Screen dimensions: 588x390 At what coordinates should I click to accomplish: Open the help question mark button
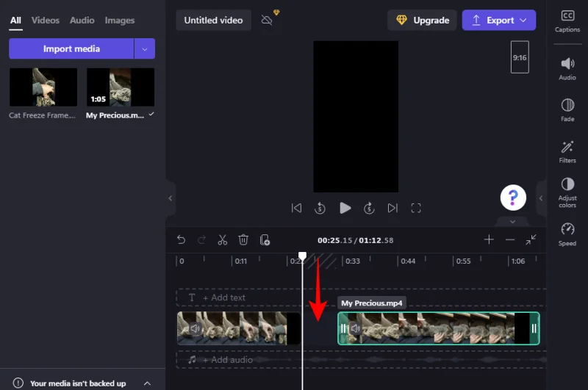coord(513,198)
